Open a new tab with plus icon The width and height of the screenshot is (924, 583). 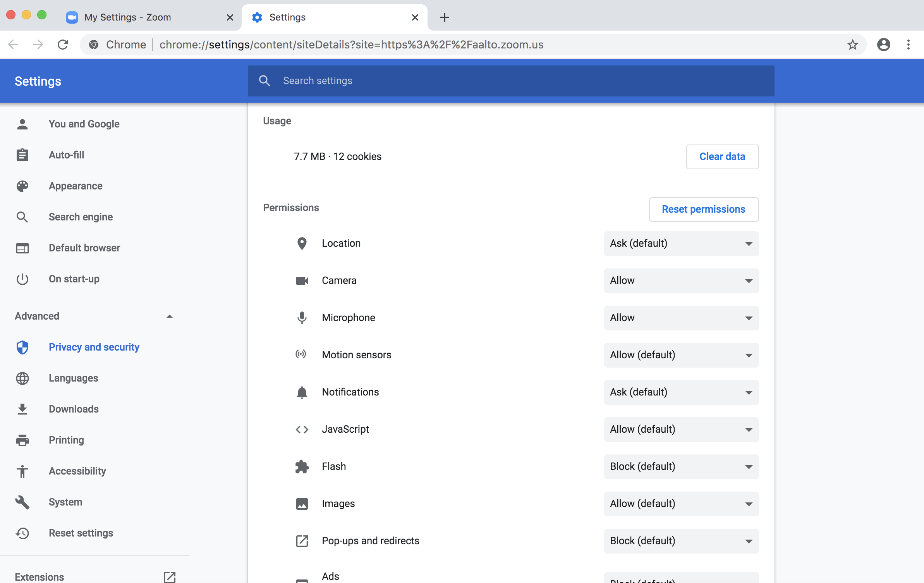tap(445, 17)
